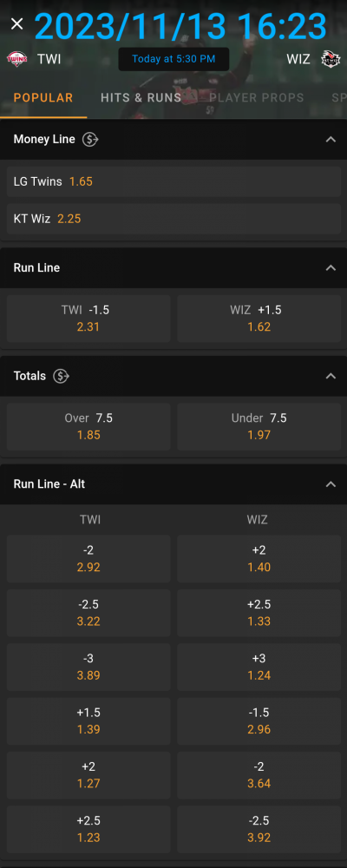347x868 pixels.
Task: Select the Popular tab
Action: click(x=43, y=98)
